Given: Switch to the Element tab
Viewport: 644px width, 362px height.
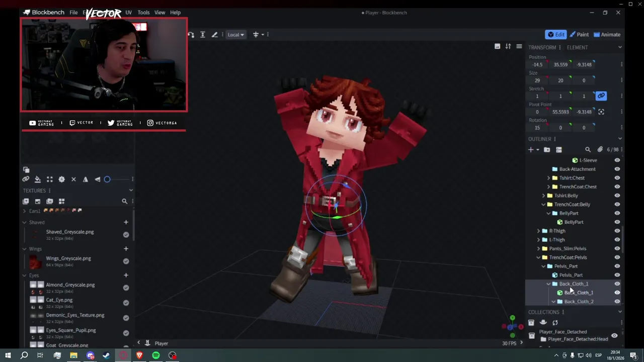Looking at the screenshot, I should (x=577, y=47).
